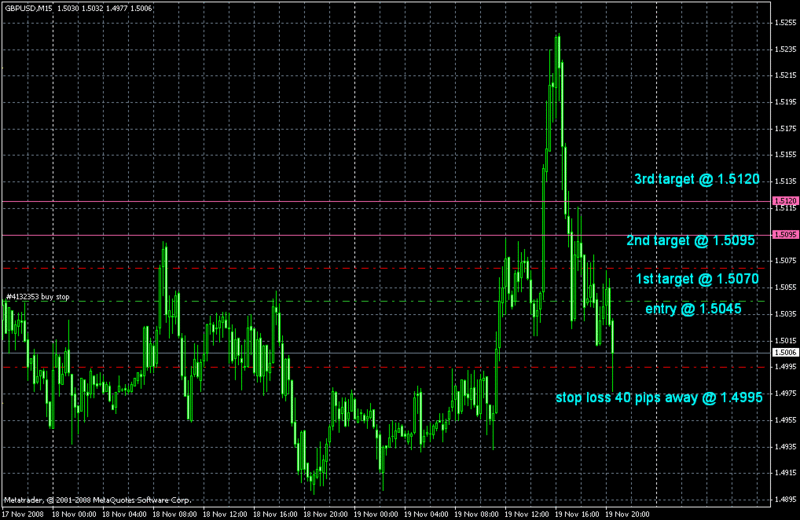This screenshot has height=520, width=800.
Task: Click the pink 1.5120 price tag
Action: click(x=785, y=201)
